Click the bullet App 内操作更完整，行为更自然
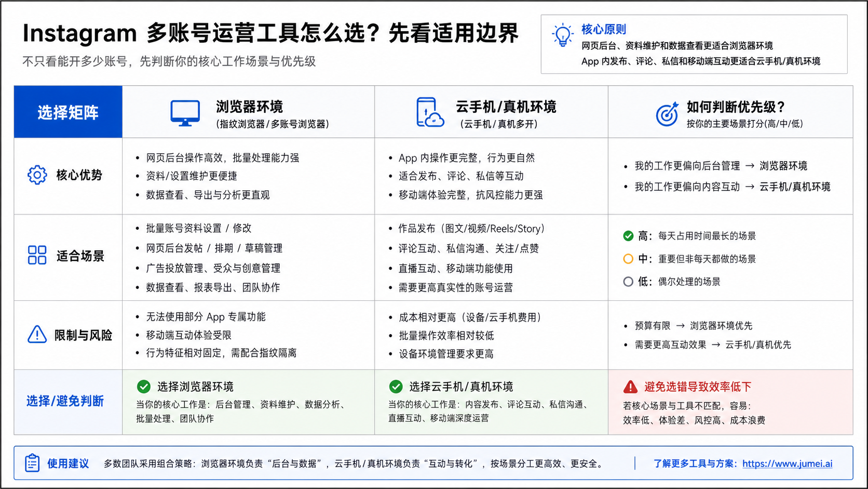 pyautogui.click(x=466, y=157)
